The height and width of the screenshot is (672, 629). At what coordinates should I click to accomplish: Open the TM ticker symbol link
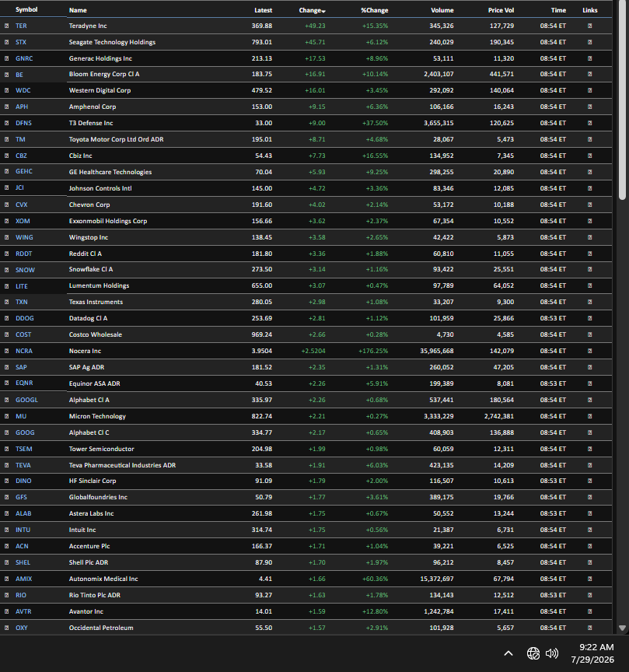(20, 139)
